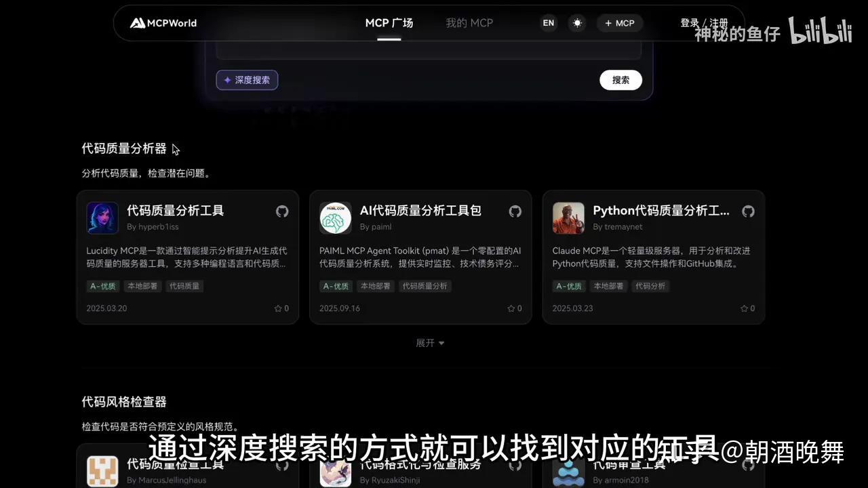Image resolution: width=868 pixels, height=488 pixels.
Task: Open GitHub icon on 代码质量分析工具 card
Action: pyautogui.click(x=282, y=211)
